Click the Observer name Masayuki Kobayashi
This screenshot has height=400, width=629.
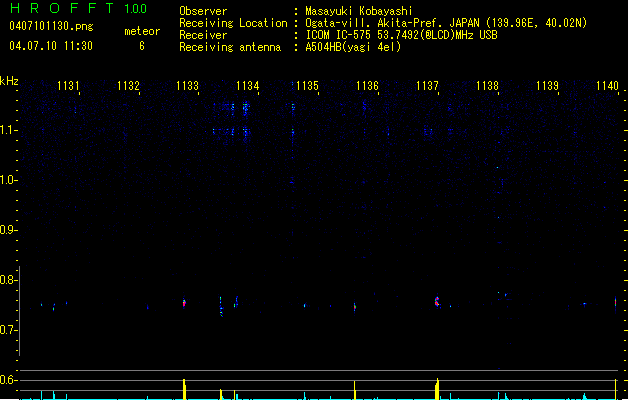tap(359, 11)
